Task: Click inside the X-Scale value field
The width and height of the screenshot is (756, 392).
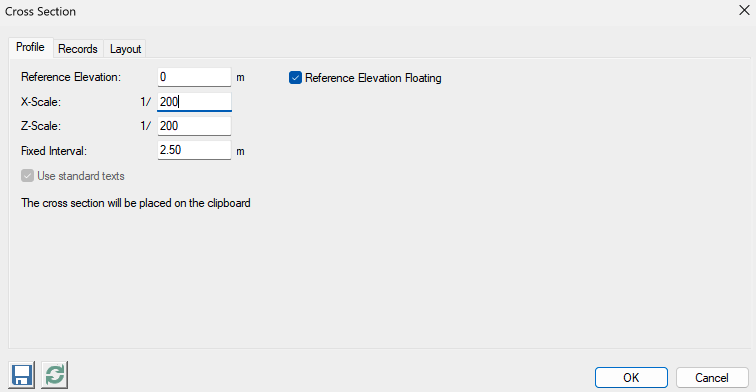Action: click(x=194, y=102)
